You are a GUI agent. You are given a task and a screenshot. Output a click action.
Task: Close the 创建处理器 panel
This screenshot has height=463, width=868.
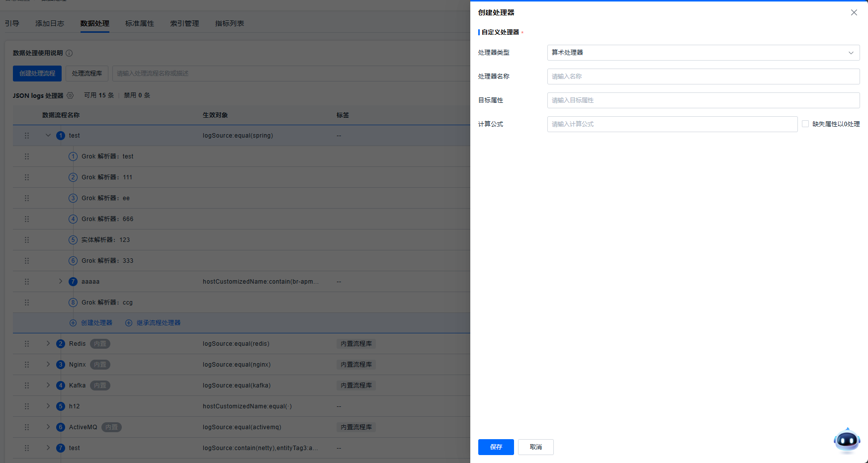point(854,12)
